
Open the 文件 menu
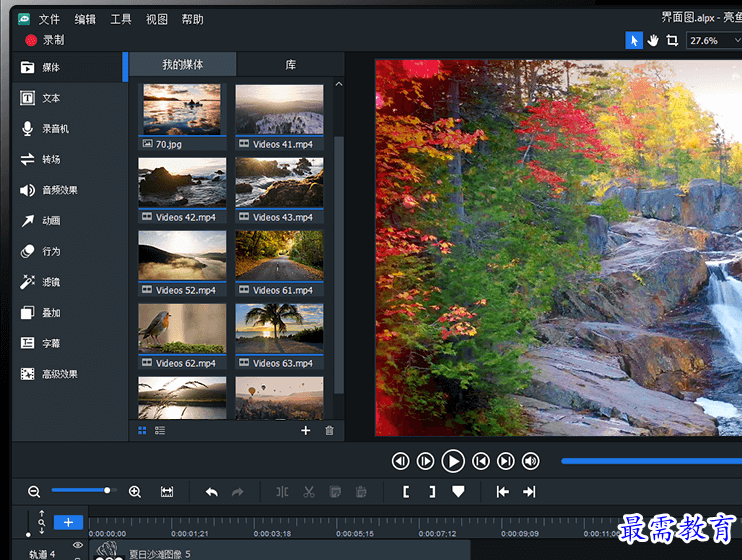click(x=49, y=19)
